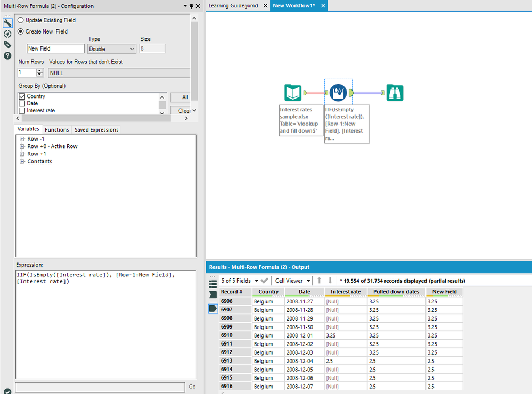Open the Cell Viewer dropdown

292,281
